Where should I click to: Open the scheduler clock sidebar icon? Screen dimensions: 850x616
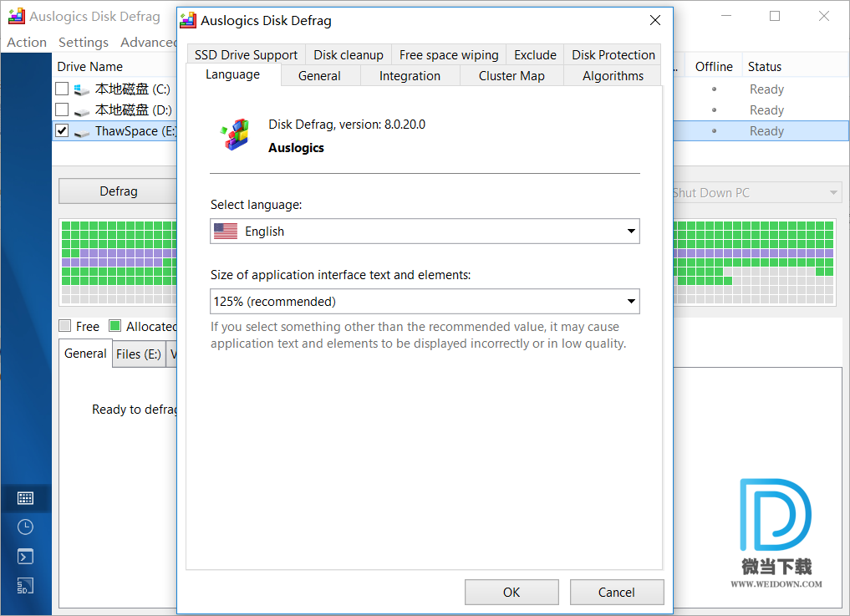point(25,527)
